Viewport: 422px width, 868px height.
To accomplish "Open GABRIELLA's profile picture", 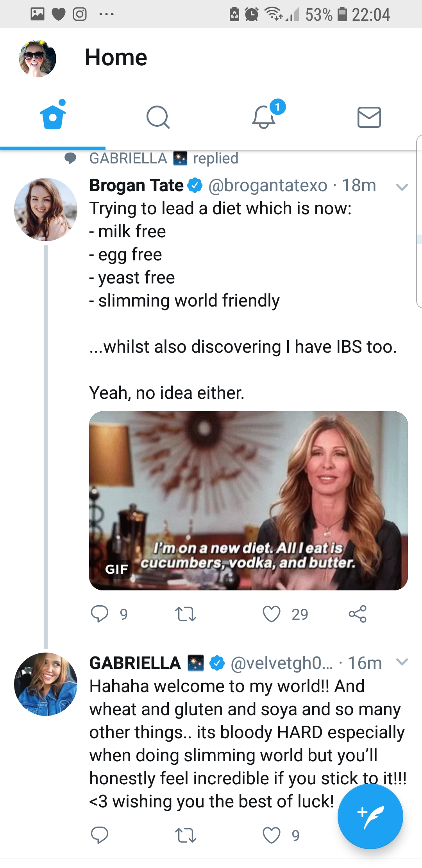I will [46, 684].
